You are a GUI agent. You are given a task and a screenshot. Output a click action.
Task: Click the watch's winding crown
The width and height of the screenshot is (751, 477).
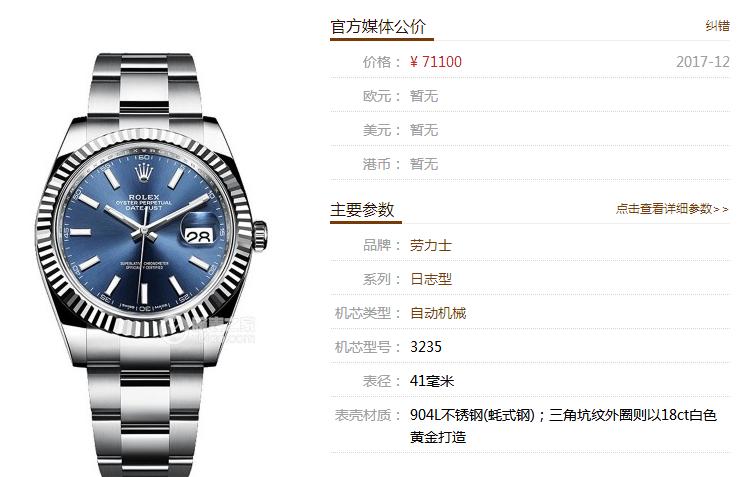tap(259, 236)
